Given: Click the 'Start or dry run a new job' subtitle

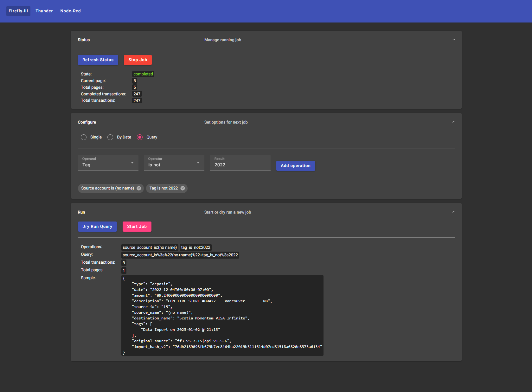Looking at the screenshot, I should tap(228, 212).
